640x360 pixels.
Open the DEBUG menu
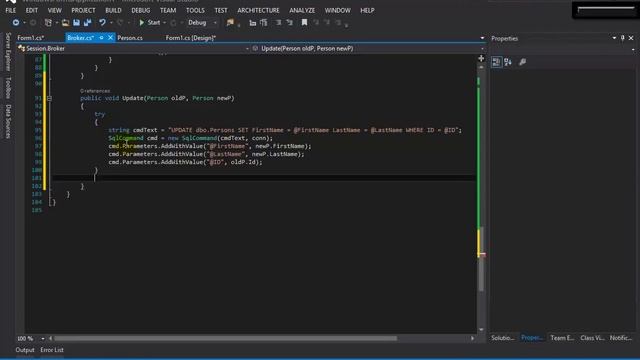[x=141, y=10]
